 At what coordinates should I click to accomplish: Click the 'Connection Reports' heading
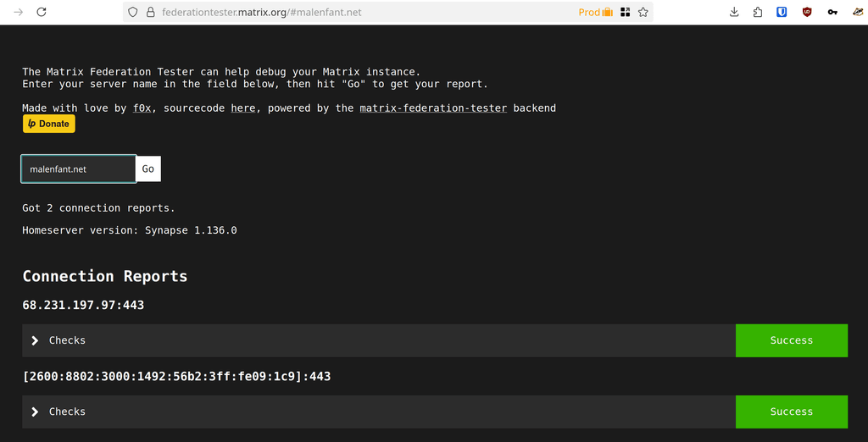pos(104,276)
